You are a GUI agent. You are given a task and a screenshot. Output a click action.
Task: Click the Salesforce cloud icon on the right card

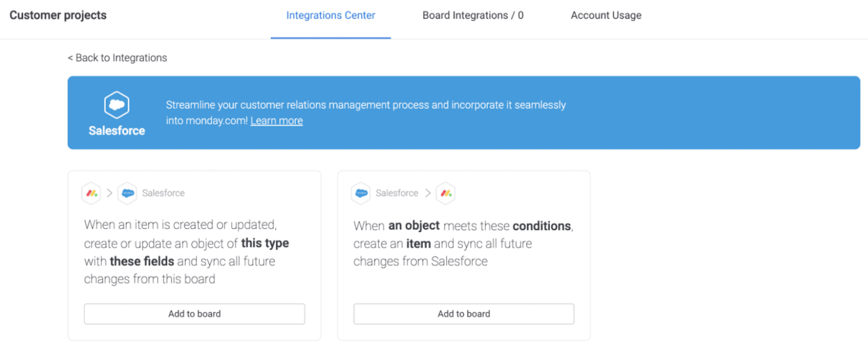362,193
